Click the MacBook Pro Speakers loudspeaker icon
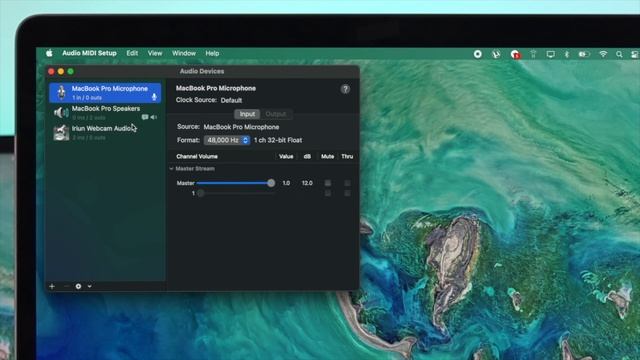 coord(61,112)
